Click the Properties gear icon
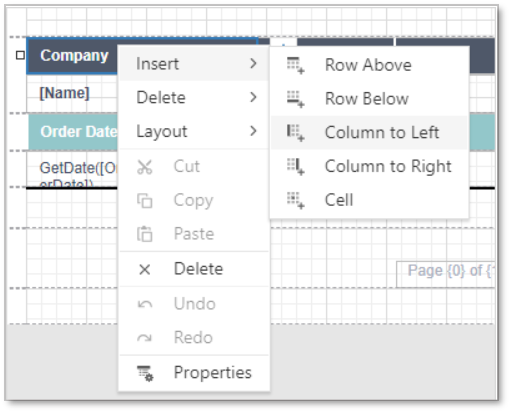Viewport: 510px width, 412px height. tap(145, 373)
